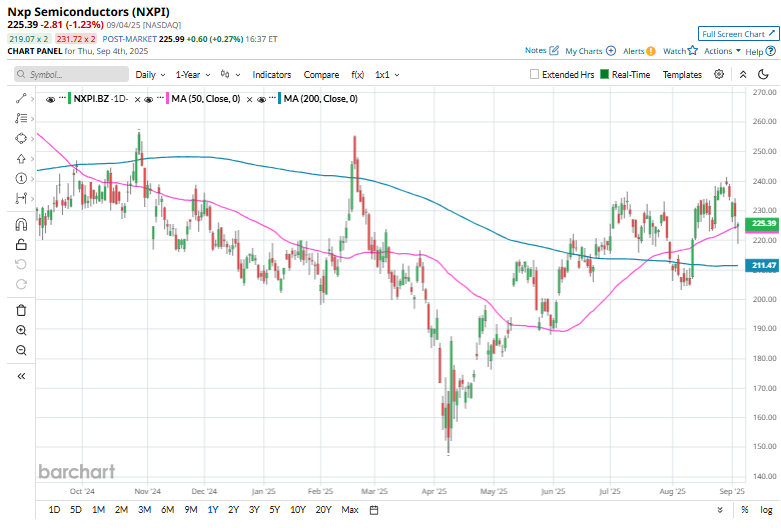The width and height of the screenshot is (781, 528).
Task: Enable Extended Hrs checkbox
Action: [x=534, y=74]
